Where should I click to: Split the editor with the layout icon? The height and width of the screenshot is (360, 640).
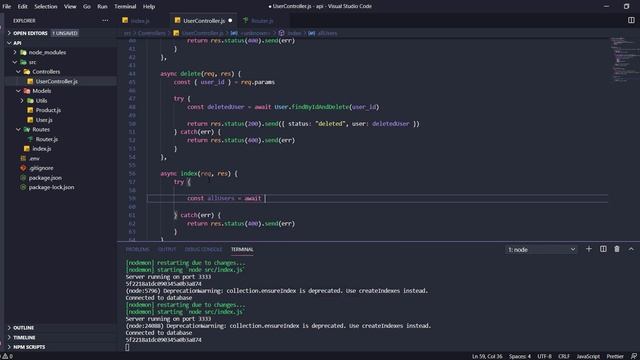tap(631, 20)
